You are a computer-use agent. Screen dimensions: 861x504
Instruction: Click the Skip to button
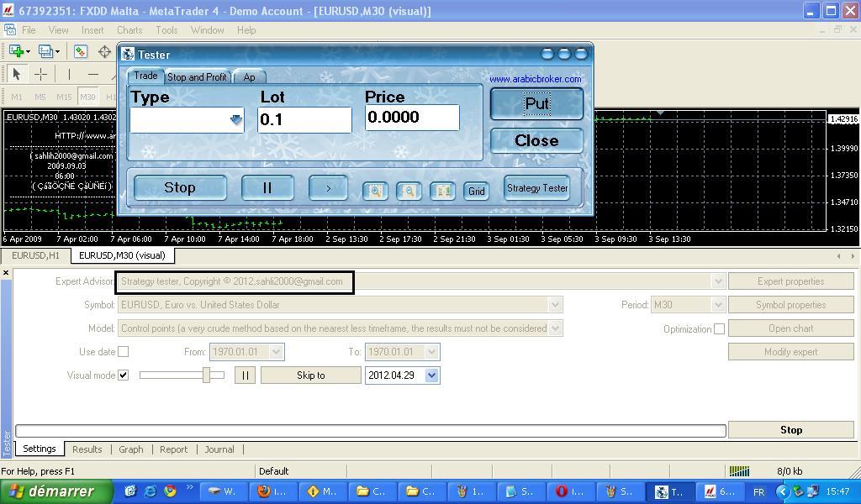tap(311, 375)
